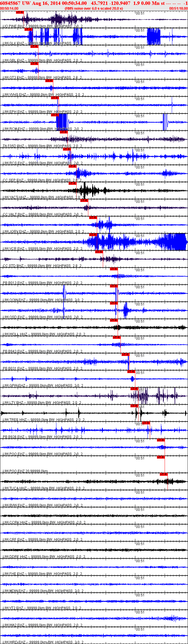Select the red pick marker on UW.JORV trace

(93, 218)
